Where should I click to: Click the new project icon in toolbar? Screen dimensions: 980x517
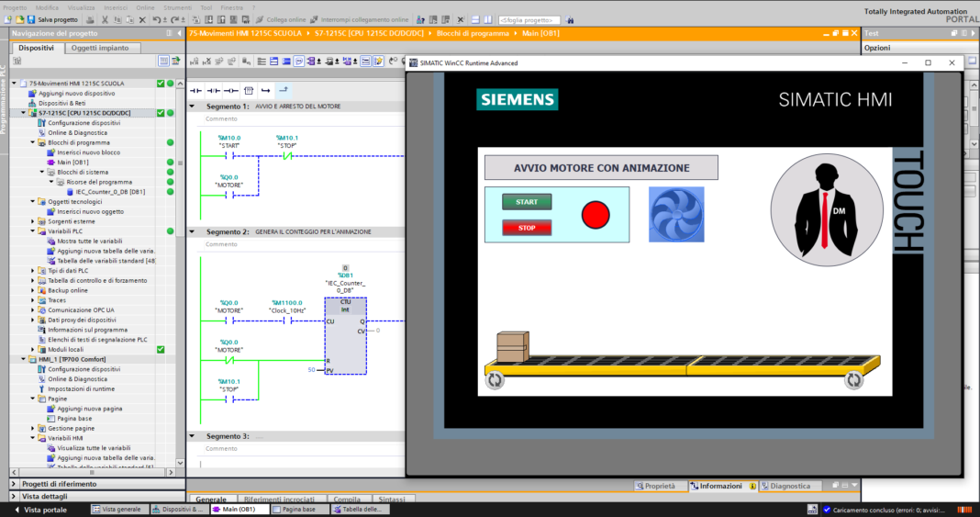pos(8,20)
